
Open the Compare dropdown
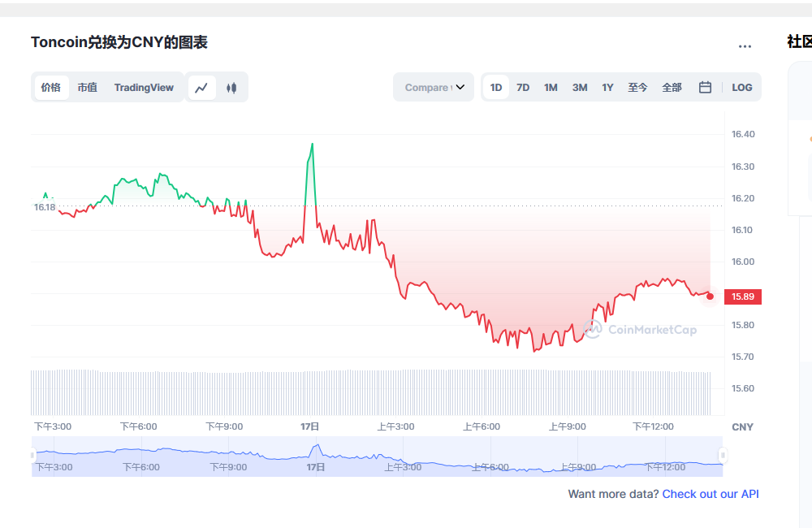tap(434, 87)
